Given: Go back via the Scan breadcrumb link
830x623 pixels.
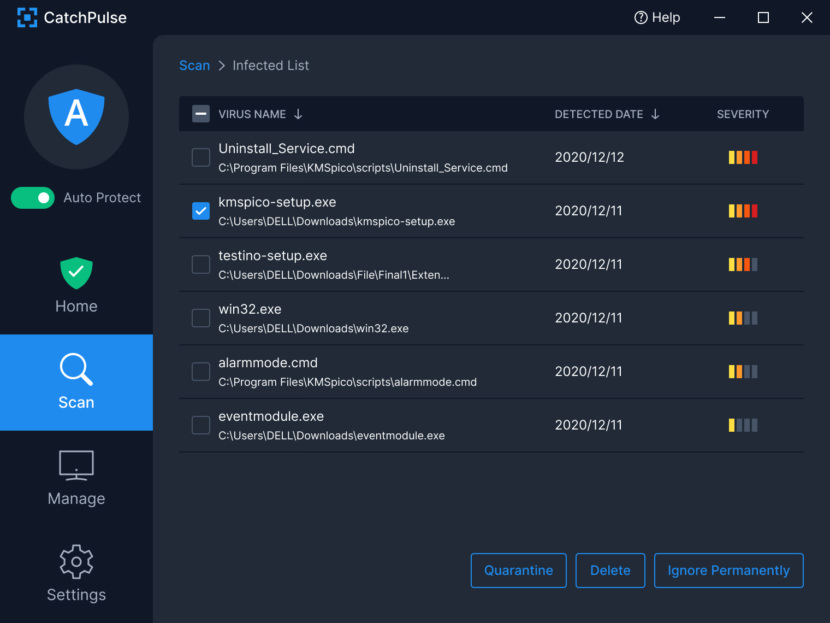Looking at the screenshot, I should [194, 66].
